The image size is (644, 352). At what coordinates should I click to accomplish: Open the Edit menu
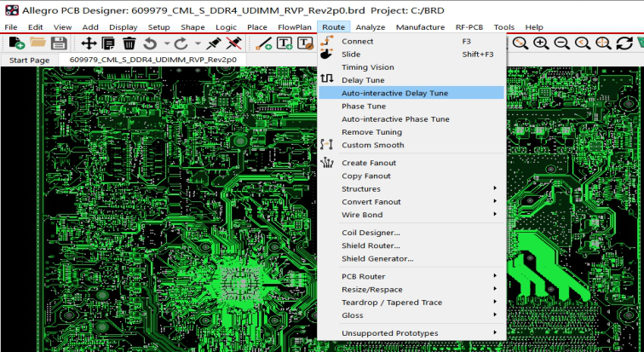35,27
